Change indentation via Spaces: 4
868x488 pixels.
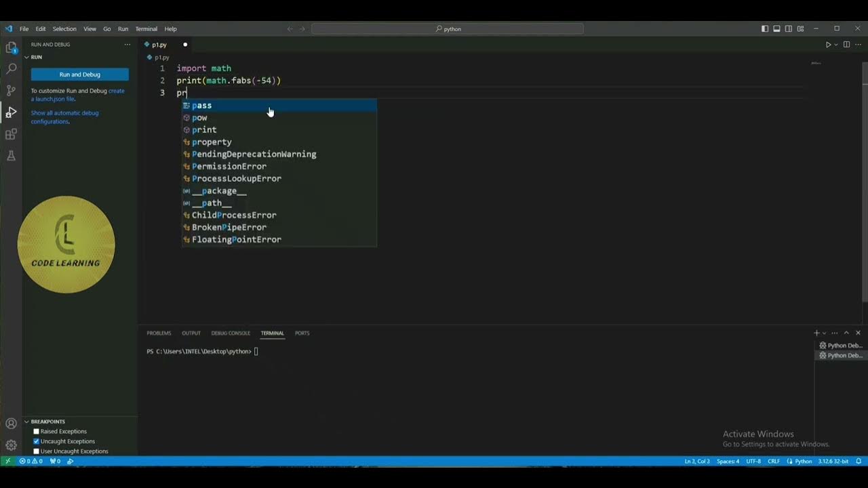tap(728, 461)
